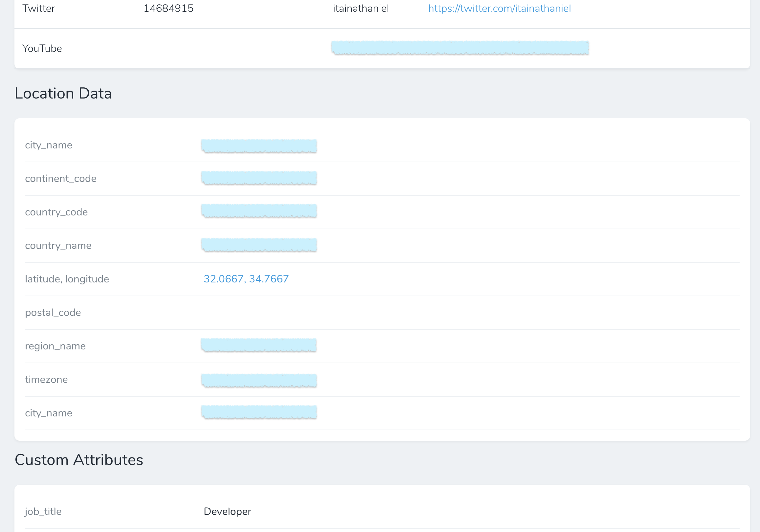Click the timezone redacted value
This screenshot has height=532, width=760.
pos(258,380)
